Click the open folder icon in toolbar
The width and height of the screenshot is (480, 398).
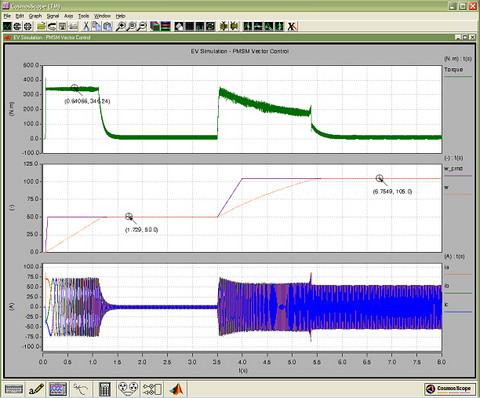[x=41, y=26]
